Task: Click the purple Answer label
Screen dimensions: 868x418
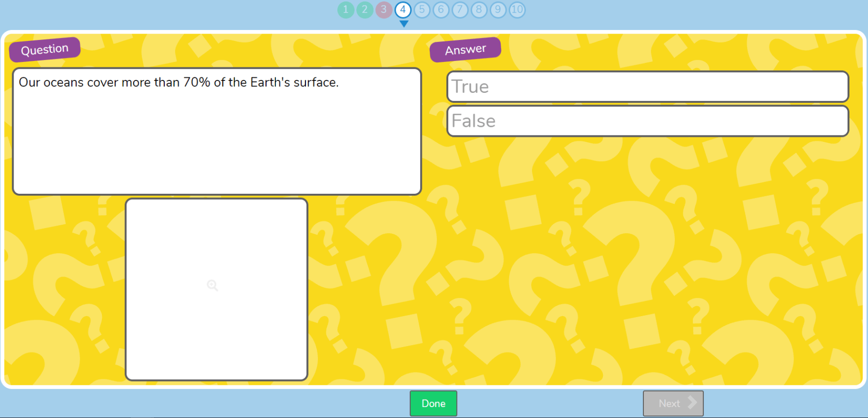Action: [x=465, y=49]
